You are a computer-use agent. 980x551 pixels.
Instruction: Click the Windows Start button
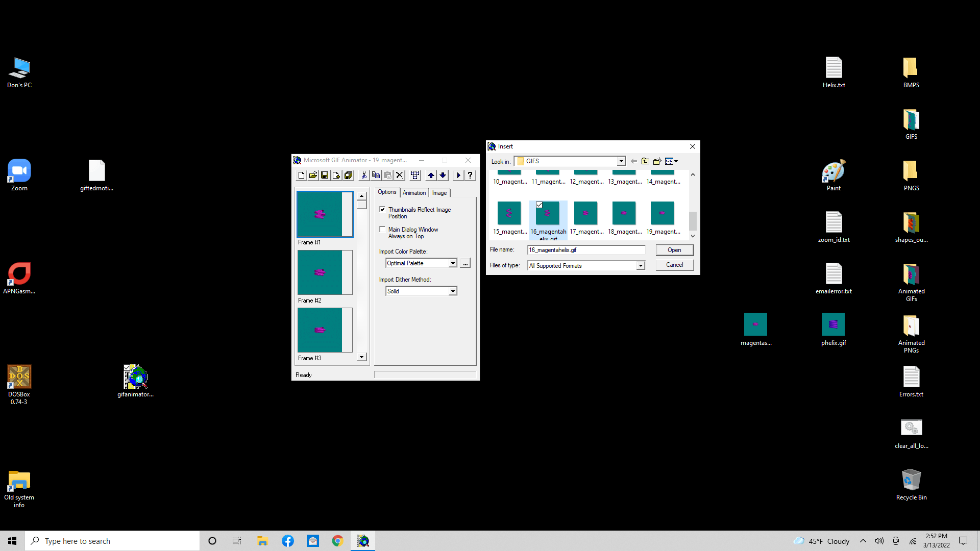click(x=12, y=541)
